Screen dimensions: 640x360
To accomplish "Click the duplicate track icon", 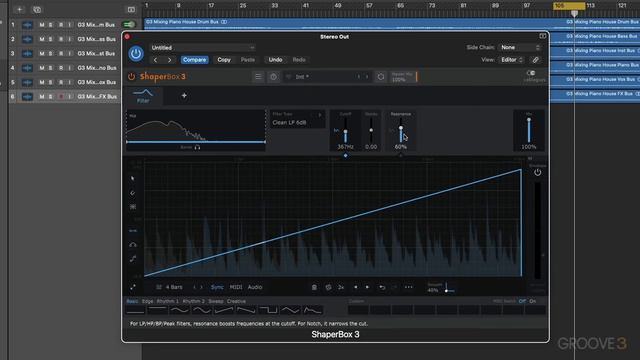I will tap(37, 9).
